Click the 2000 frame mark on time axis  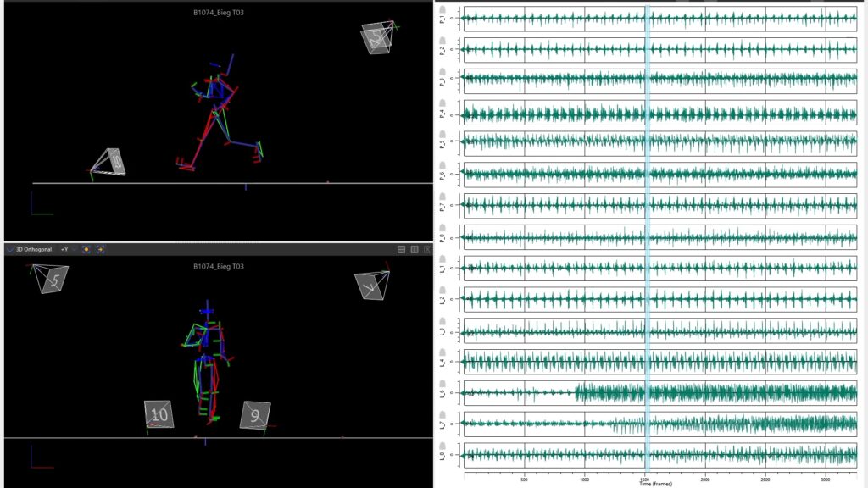pos(704,478)
